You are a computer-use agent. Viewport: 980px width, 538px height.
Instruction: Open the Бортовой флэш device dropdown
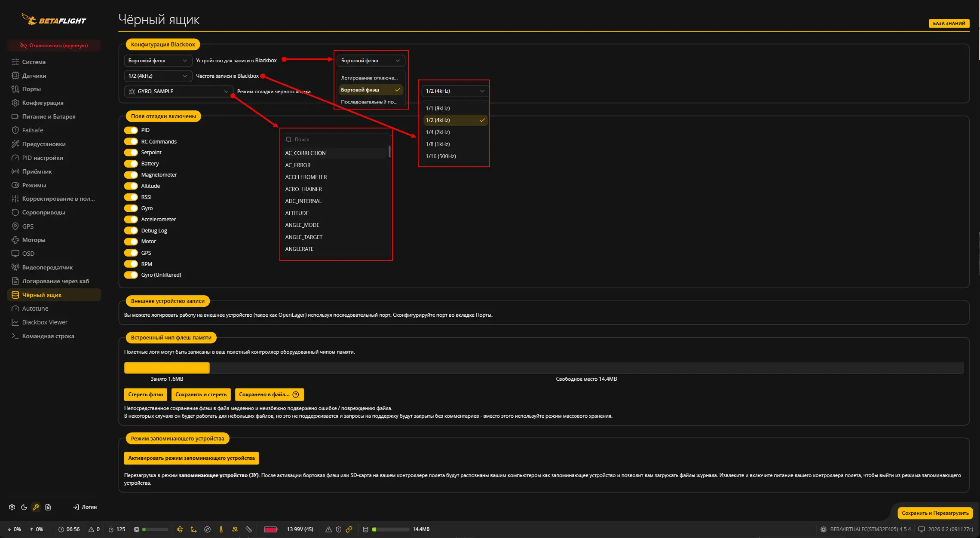(158, 61)
